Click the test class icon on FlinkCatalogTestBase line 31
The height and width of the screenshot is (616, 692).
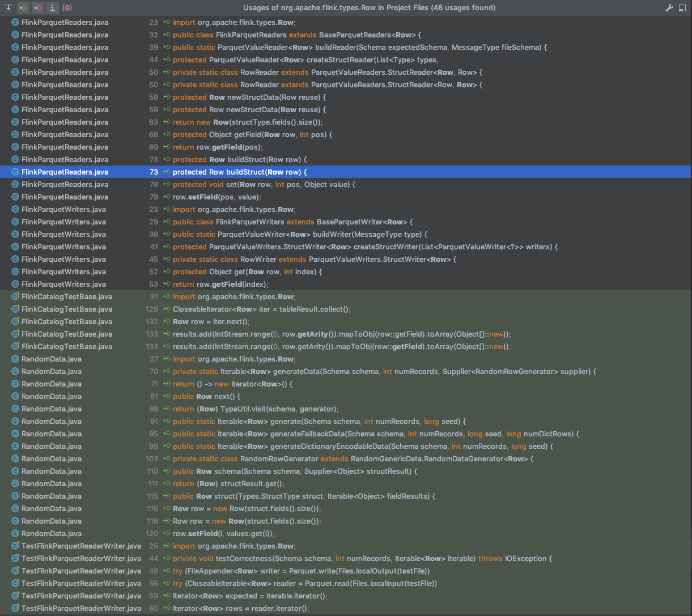click(x=15, y=297)
